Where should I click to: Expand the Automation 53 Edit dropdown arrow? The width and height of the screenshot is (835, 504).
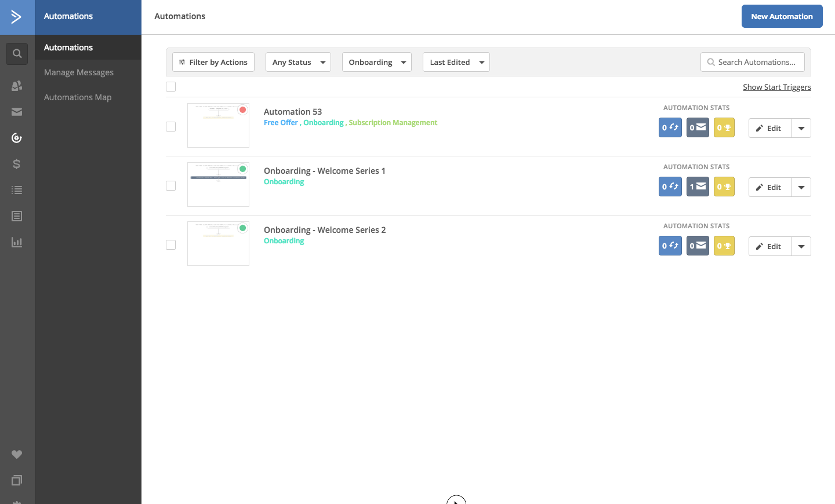801,128
